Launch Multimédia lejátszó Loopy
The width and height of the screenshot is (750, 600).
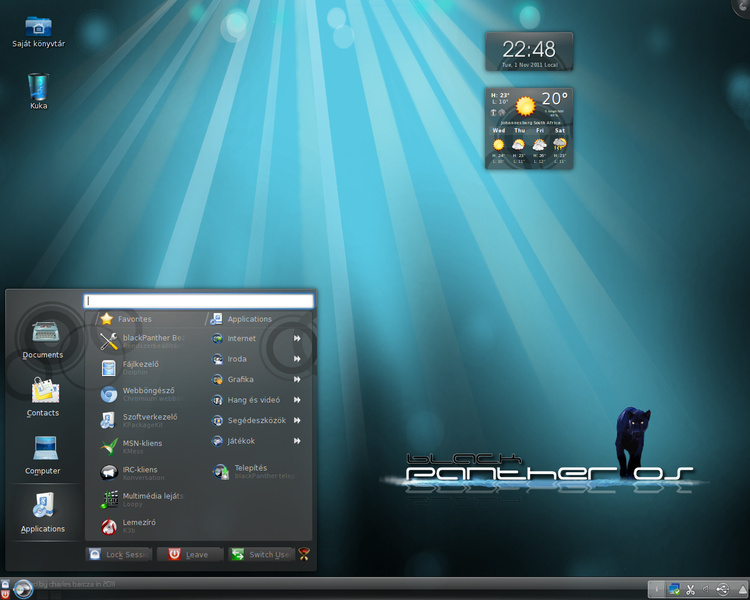pyautogui.click(x=142, y=499)
